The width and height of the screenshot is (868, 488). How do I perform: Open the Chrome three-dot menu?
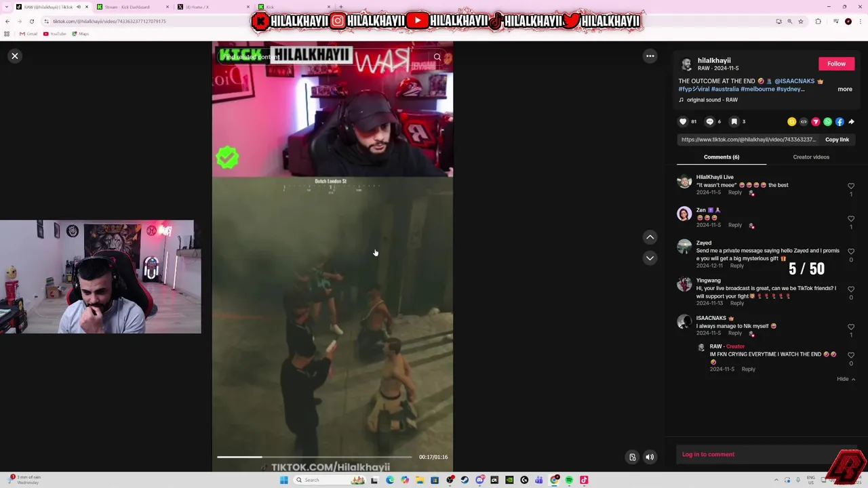[x=861, y=21]
